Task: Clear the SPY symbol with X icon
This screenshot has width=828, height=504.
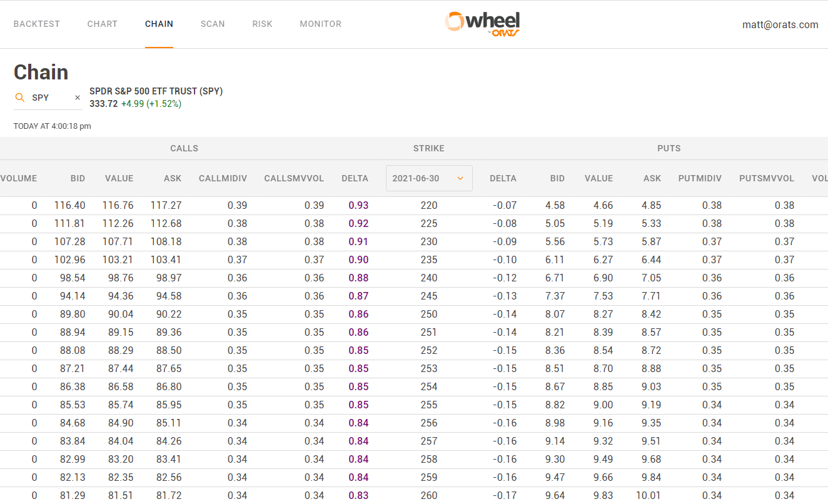Action: (78, 98)
